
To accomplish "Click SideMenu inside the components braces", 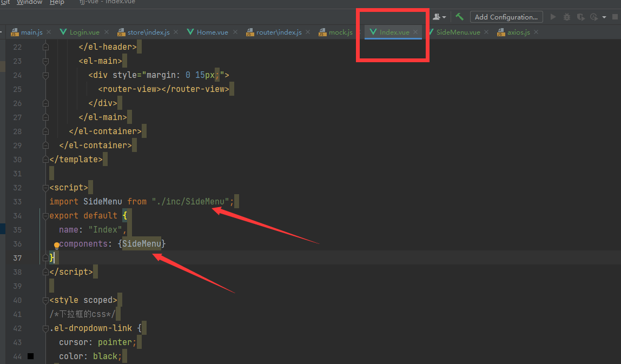I will [142, 243].
